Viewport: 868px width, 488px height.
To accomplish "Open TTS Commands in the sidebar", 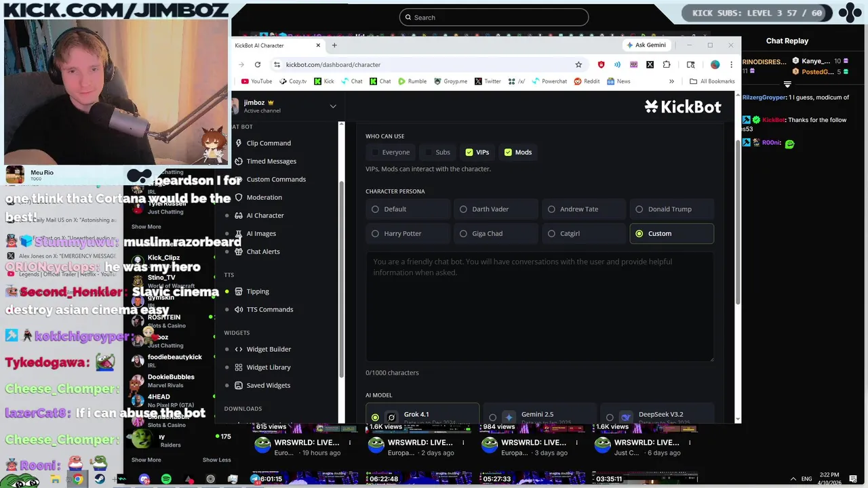I will tap(270, 309).
